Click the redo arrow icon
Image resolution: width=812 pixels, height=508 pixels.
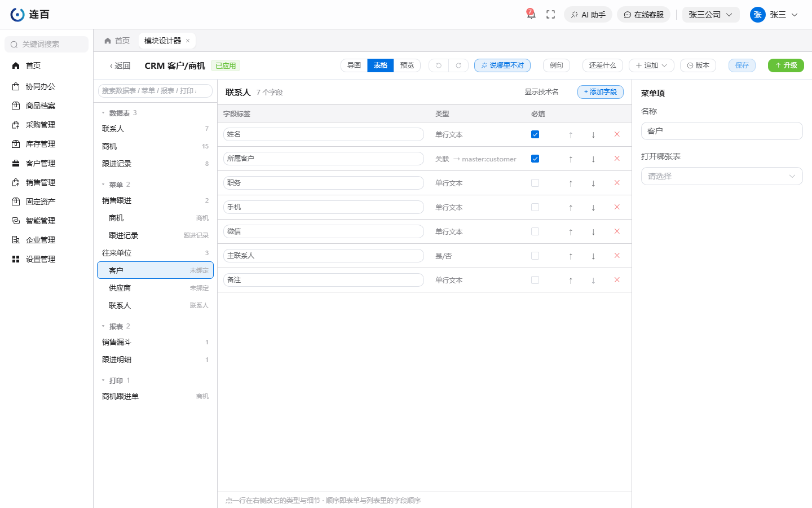(458, 65)
